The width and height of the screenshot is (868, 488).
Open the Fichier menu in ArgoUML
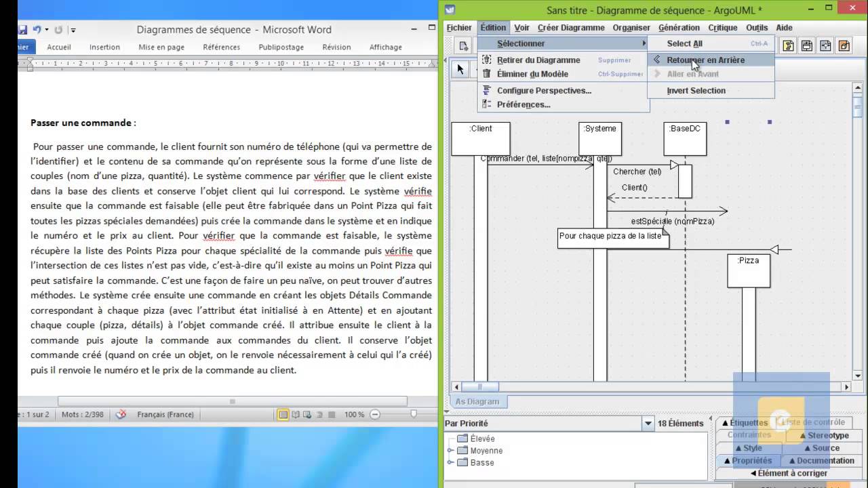[459, 28]
